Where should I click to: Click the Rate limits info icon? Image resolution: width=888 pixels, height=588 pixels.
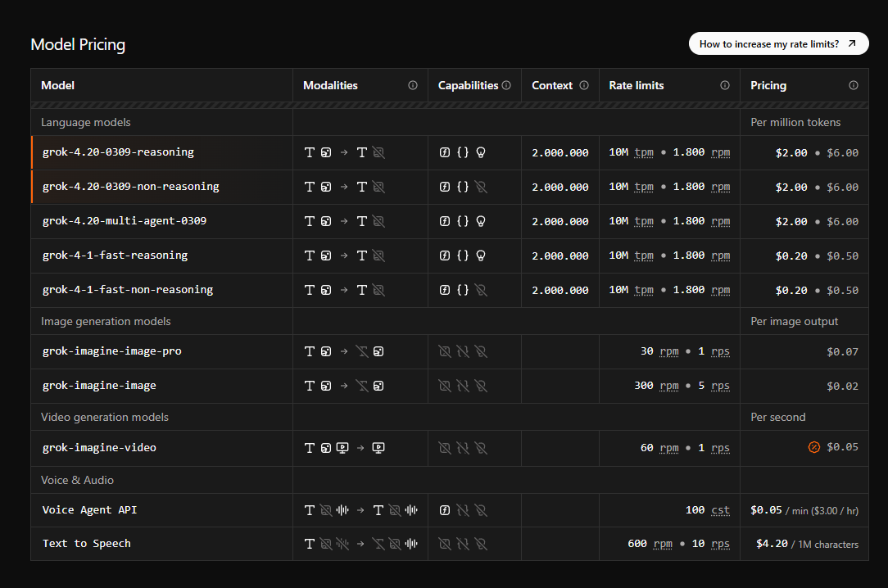coord(725,85)
